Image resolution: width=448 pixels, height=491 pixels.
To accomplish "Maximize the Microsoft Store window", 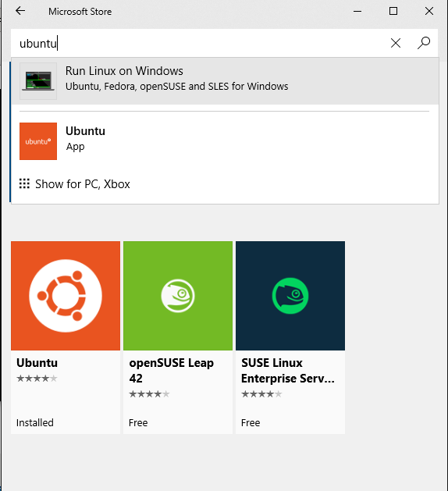I will coord(393,11).
